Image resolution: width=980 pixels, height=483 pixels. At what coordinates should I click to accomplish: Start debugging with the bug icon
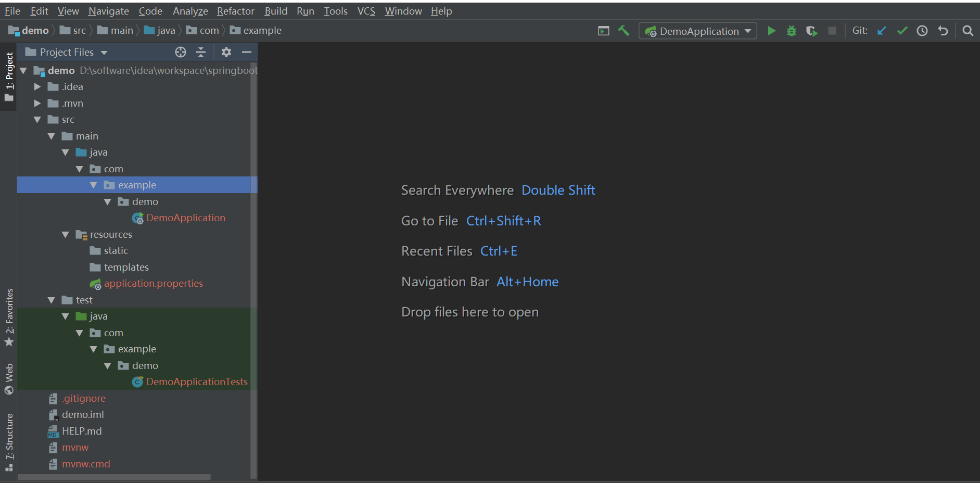coord(792,31)
